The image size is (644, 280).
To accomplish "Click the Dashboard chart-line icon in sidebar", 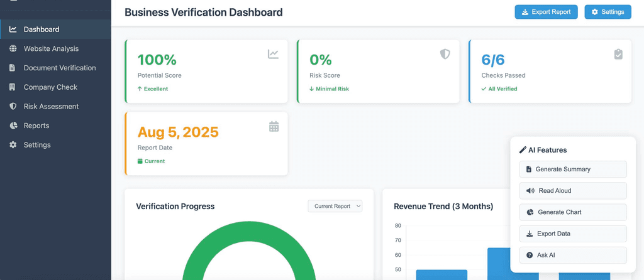I will [x=13, y=30].
